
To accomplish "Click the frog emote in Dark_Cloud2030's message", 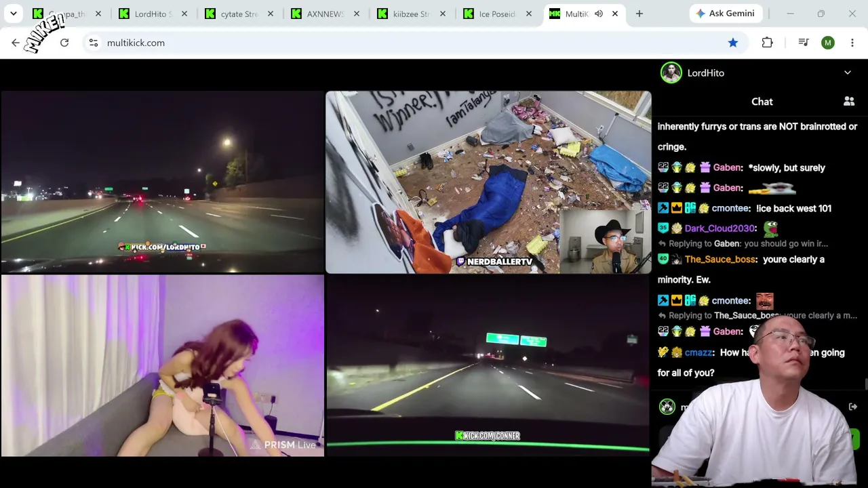I will (770, 228).
